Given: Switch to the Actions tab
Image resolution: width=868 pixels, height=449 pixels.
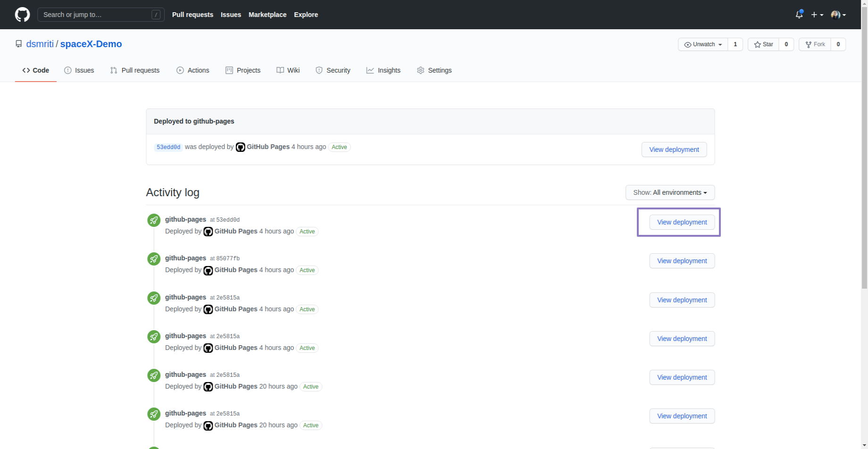Looking at the screenshot, I should [x=193, y=70].
